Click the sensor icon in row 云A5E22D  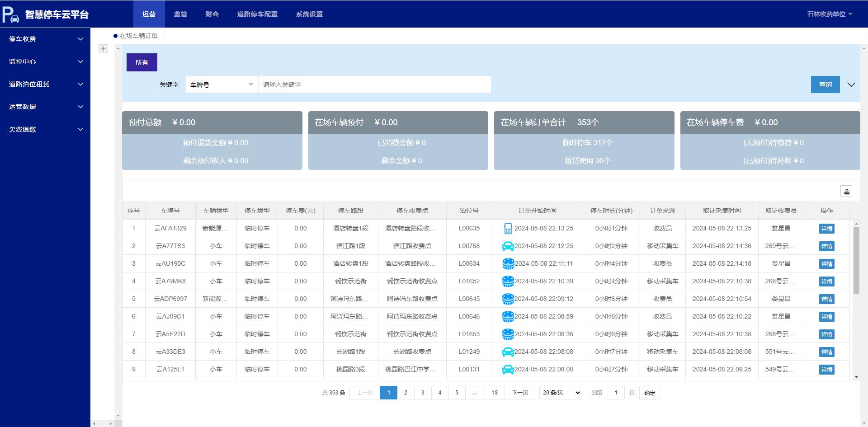point(508,334)
